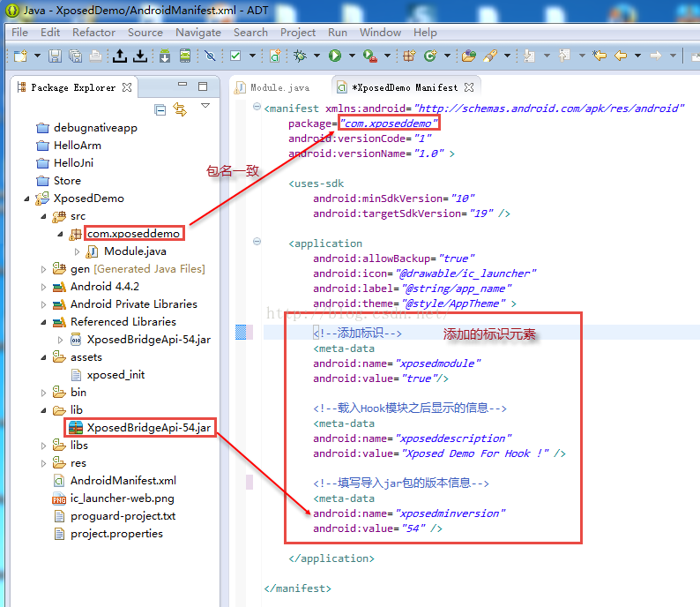The height and width of the screenshot is (607, 700).
Task: Close the Package Explorer view
Action: click(x=127, y=87)
